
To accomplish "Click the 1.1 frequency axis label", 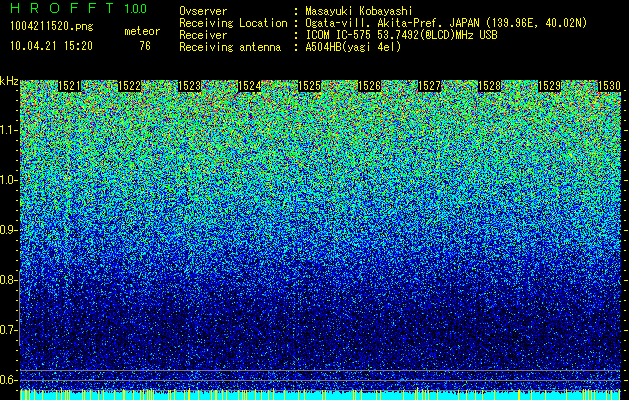I will pyautogui.click(x=9, y=130).
